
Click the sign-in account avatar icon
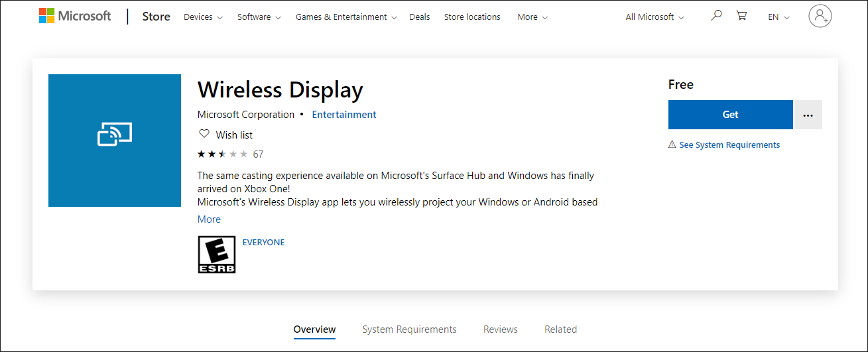click(x=820, y=16)
